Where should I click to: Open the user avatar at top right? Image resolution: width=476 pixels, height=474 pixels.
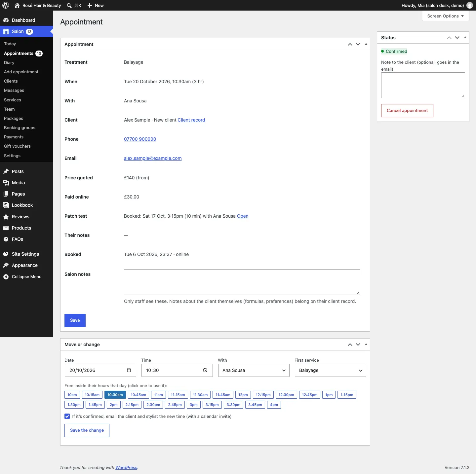(469, 5)
